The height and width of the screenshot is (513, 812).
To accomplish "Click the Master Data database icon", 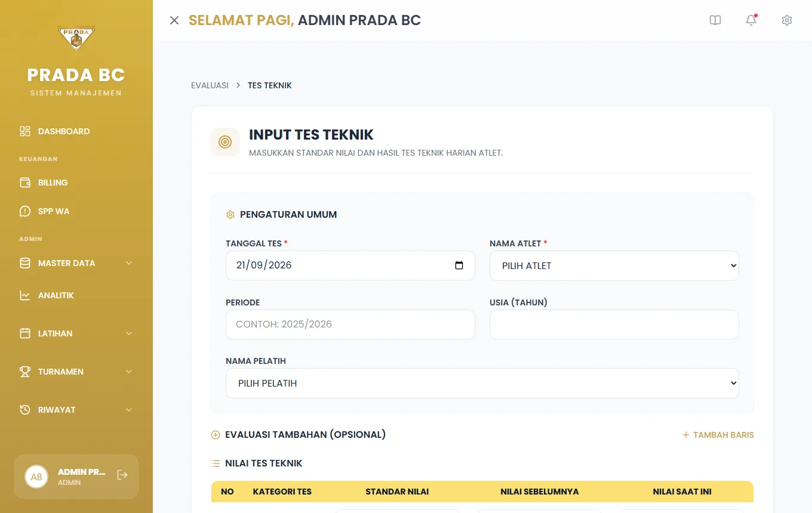I will [x=25, y=263].
